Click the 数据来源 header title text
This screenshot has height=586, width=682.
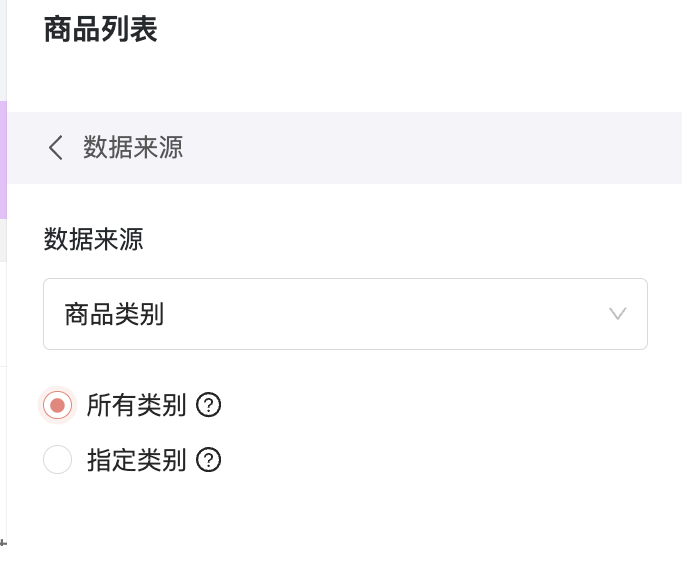133,147
